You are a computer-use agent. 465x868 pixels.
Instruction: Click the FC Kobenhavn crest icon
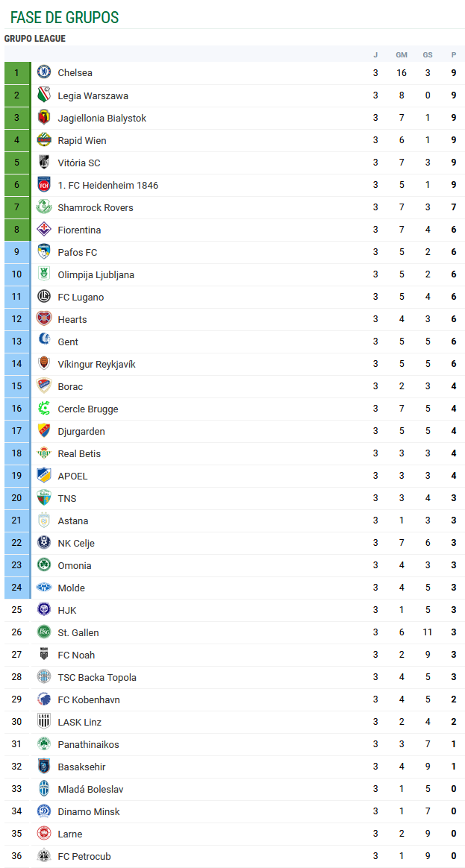[x=44, y=699]
